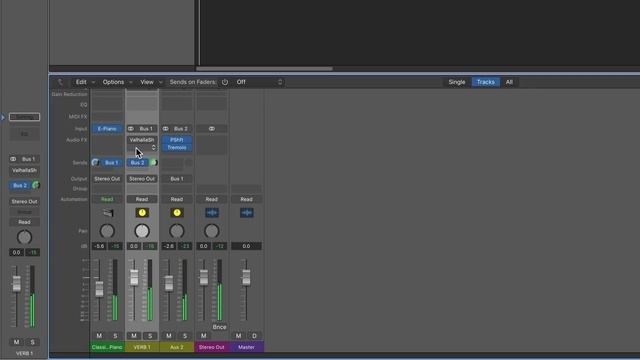
Task: Mute the Aux 2 channel
Action: [x=169, y=336]
